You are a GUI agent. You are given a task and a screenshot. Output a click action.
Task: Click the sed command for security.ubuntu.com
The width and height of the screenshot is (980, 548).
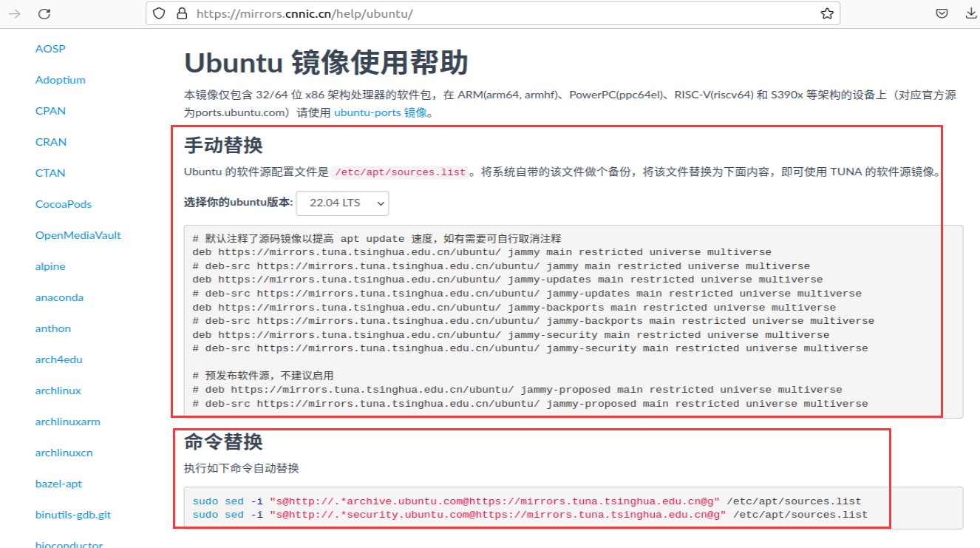click(x=530, y=515)
